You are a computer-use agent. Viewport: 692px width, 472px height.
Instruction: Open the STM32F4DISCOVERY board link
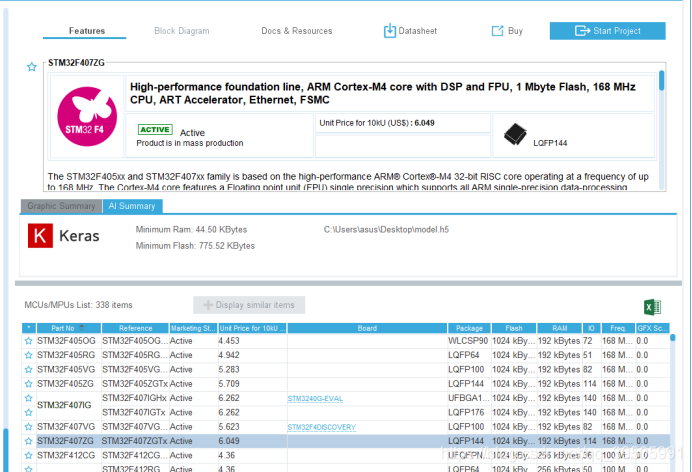(321, 427)
